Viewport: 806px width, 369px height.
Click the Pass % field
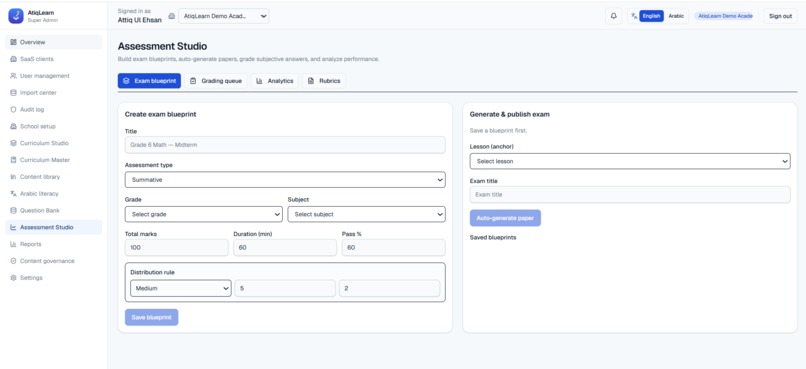(393, 248)
